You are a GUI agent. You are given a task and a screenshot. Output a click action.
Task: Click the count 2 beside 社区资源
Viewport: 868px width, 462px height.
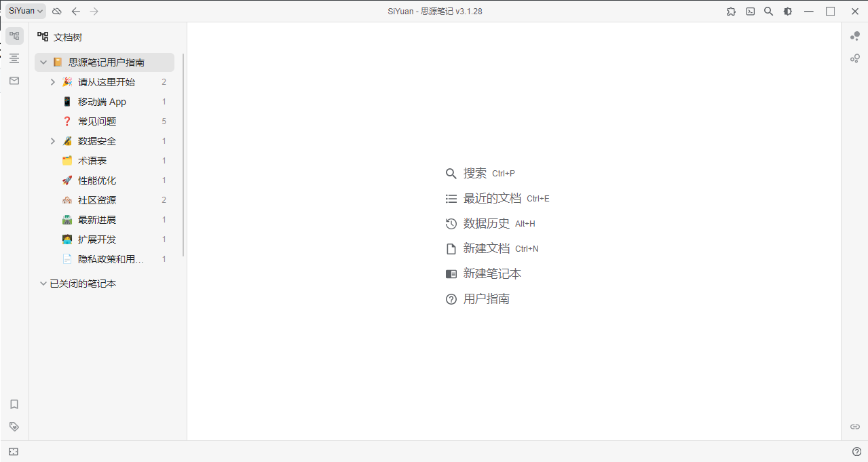click(164, 200)
